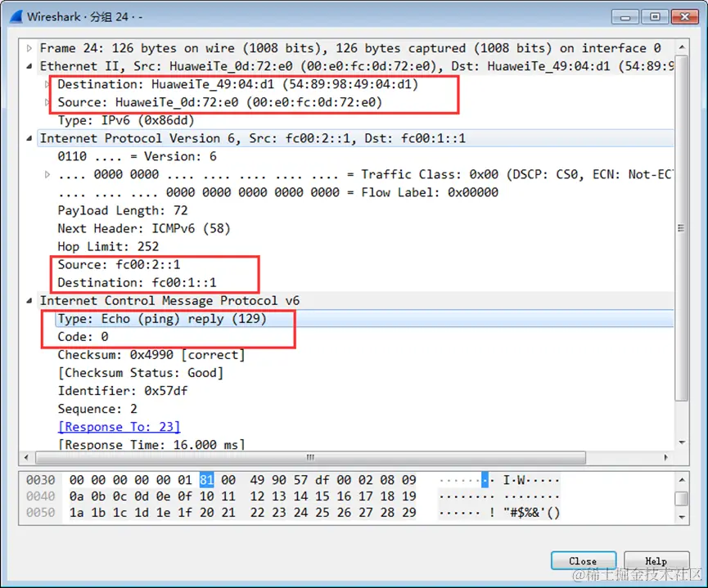The image size is (708, 588).
Task: Click the highlighted hex byte 81
Action: (x=206, y=480)
